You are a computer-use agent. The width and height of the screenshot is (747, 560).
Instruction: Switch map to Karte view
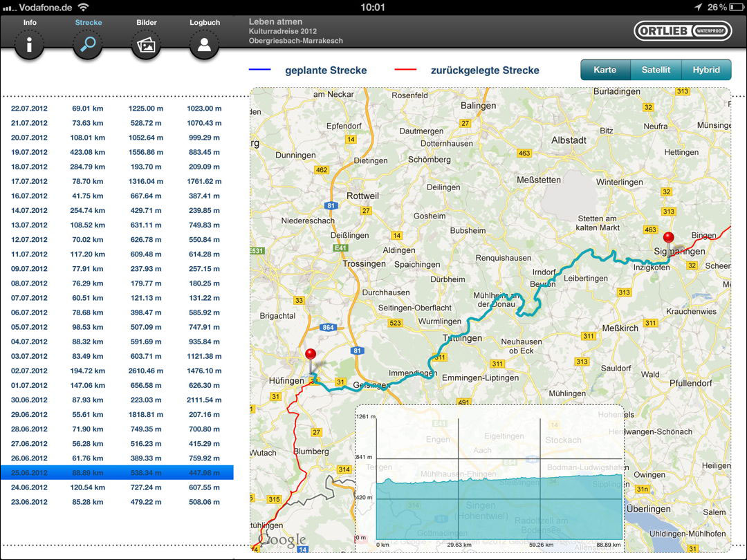click(605, 70)
